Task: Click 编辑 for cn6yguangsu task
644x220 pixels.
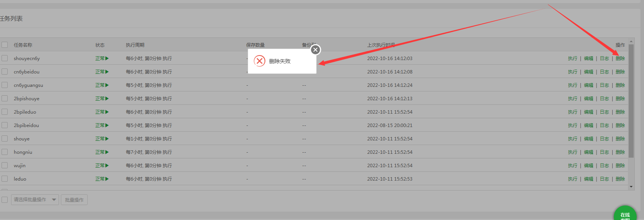Action: tap(588, 85)
